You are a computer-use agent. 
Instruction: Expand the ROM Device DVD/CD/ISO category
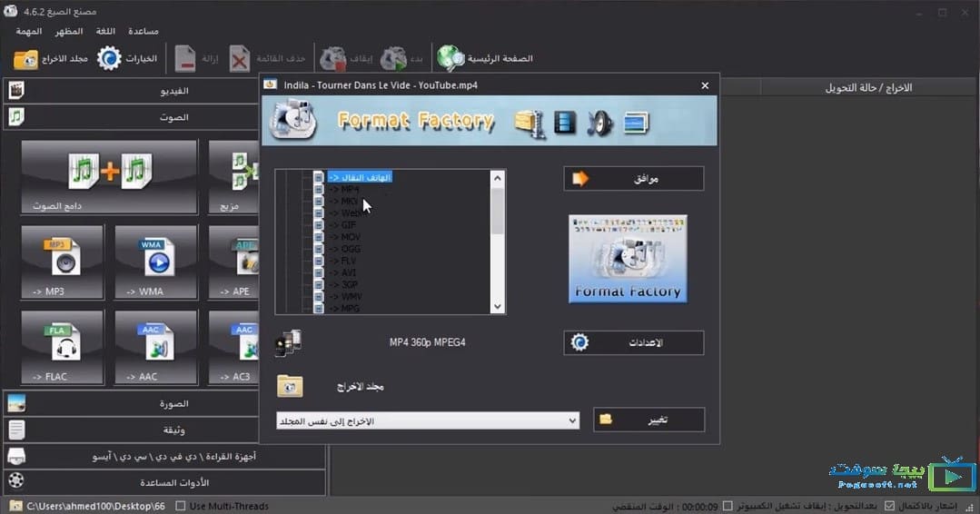164,457
